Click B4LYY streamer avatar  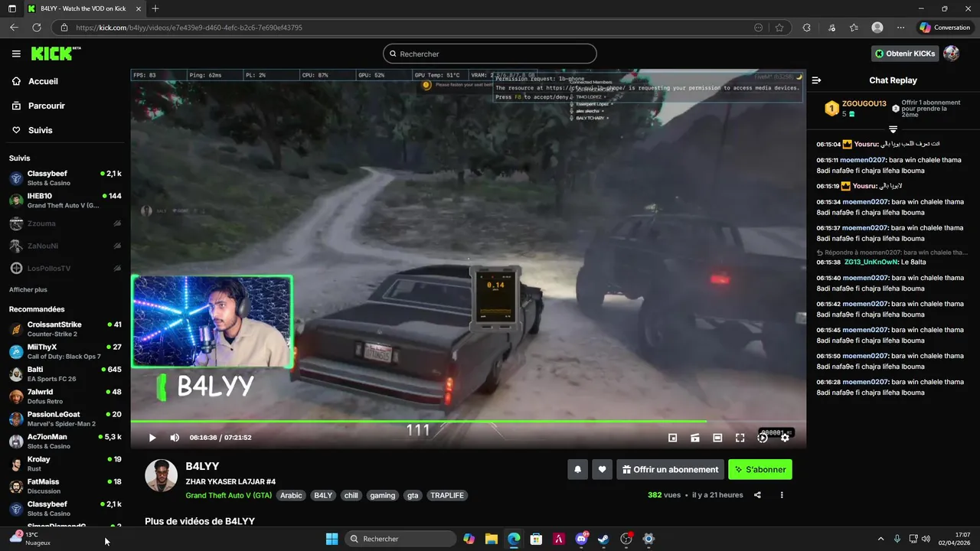pos(162,476)
